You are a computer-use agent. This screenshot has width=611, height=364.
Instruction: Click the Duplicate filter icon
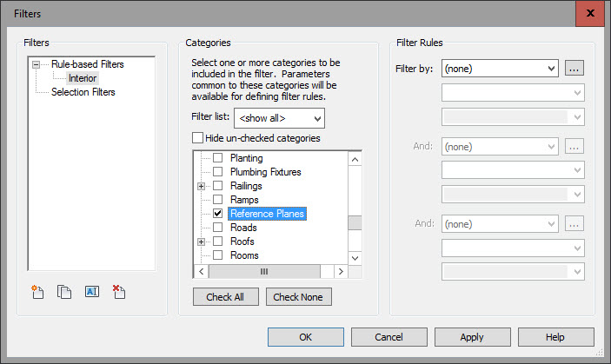(64, 292)
